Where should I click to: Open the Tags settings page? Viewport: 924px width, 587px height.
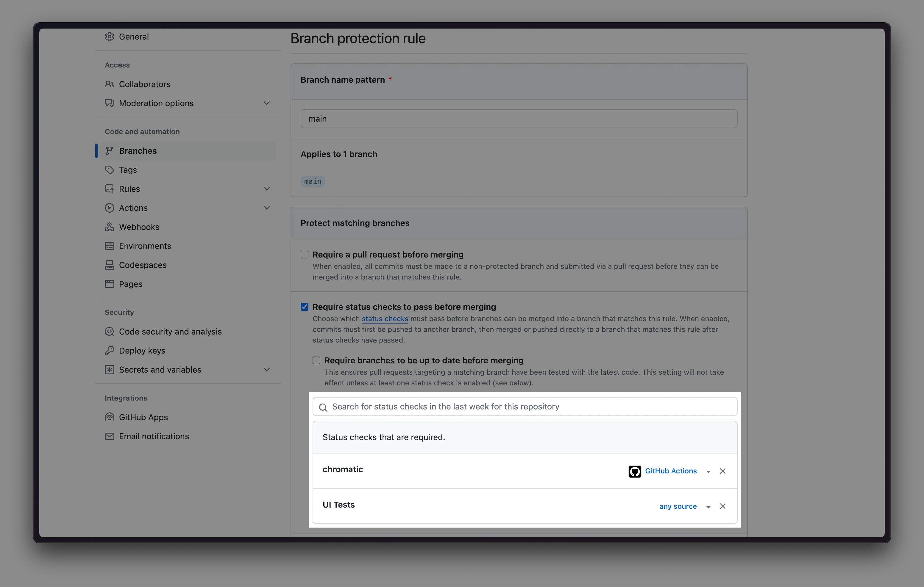[x=128, y=170]
